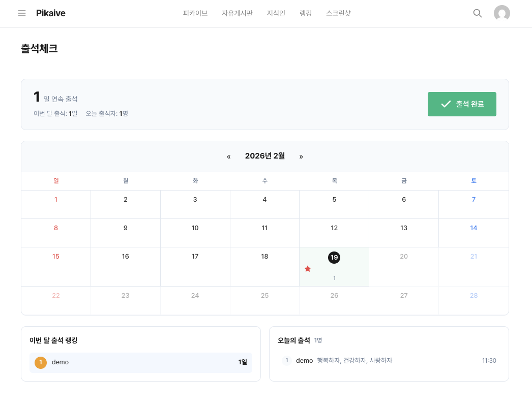Navigate to 지식인 menu
Image resolution: width=532 pixels, height=409 pixels.
(276, 13)
